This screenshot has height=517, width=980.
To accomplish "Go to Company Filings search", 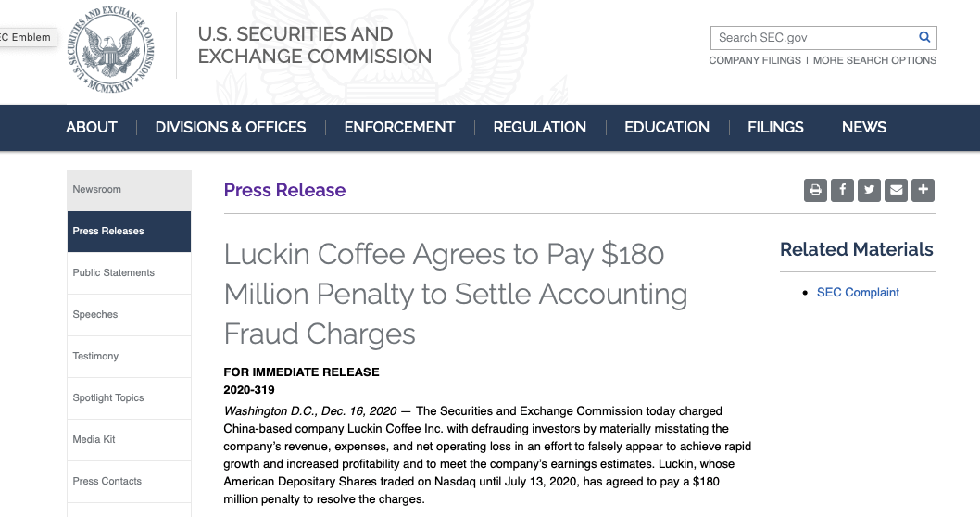I will point(755,61).
